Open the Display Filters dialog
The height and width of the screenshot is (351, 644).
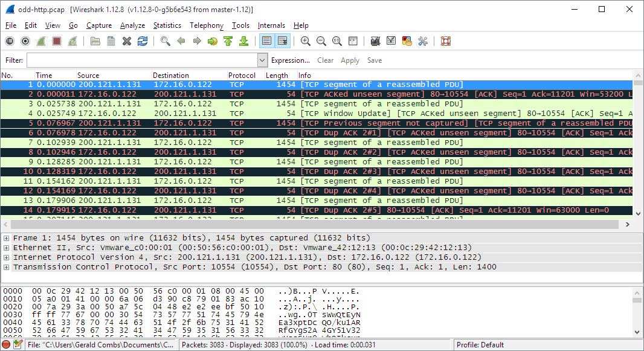pyautogui.click(x=390, y=40)
